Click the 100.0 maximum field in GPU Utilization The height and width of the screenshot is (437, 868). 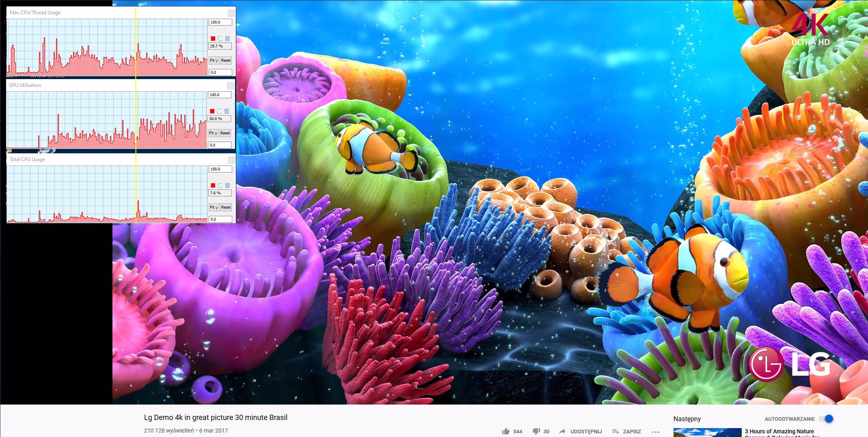coord(220,95)
